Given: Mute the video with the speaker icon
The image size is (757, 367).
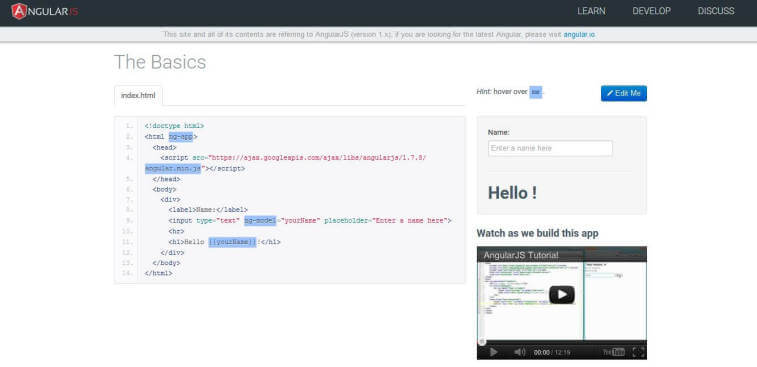Looking at the screenshot, I should (x=519, y=353).
